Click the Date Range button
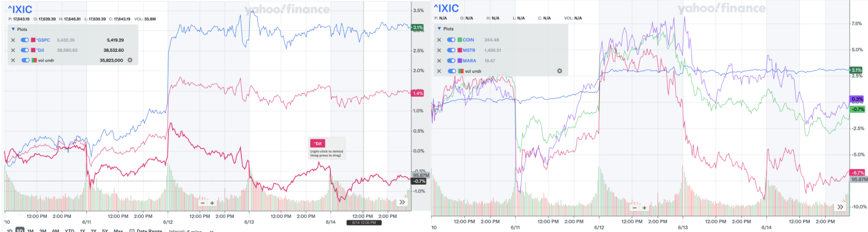Image resolution: width=868 pixels, height=232 pixels. click(x=146, y=231)
